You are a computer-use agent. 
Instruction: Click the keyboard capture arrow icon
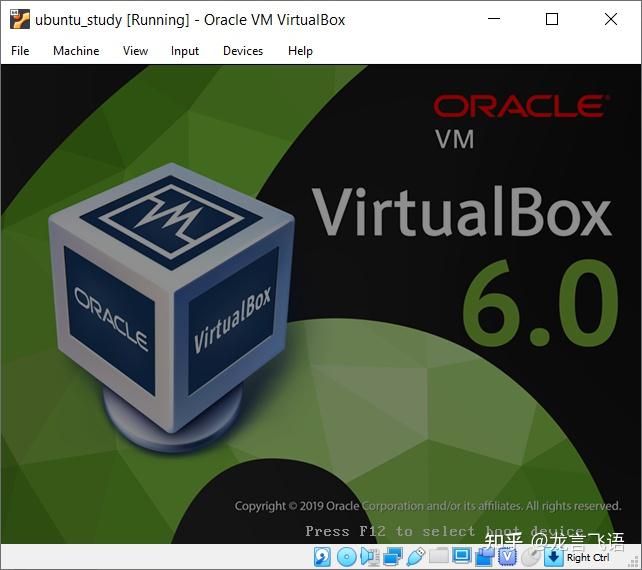coord(554,557)
